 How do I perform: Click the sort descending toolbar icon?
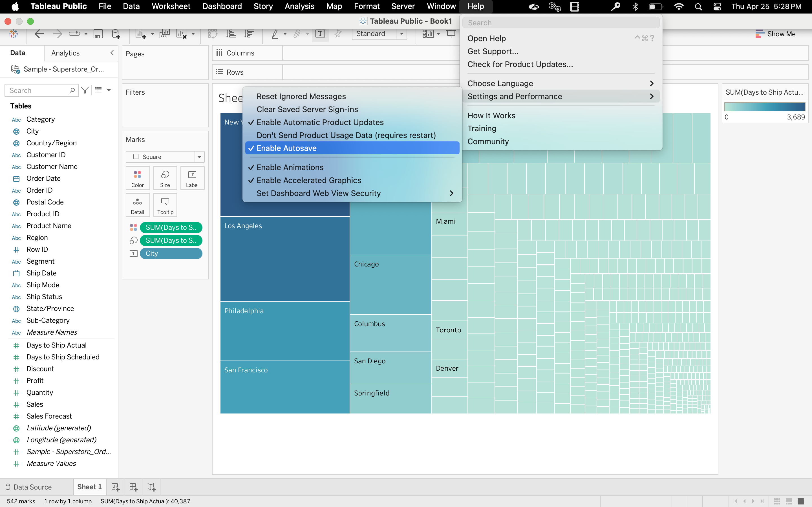point(249,34)
